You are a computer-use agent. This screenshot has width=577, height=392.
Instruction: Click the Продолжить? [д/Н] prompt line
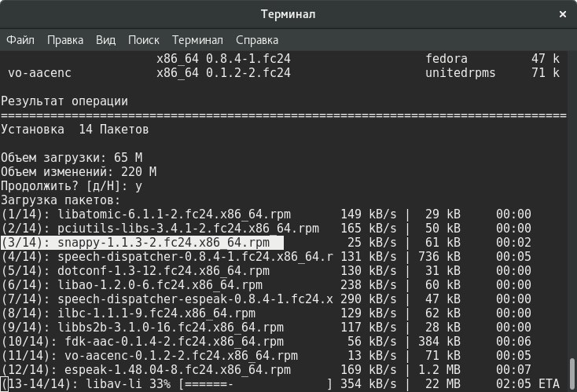point(71,186)
